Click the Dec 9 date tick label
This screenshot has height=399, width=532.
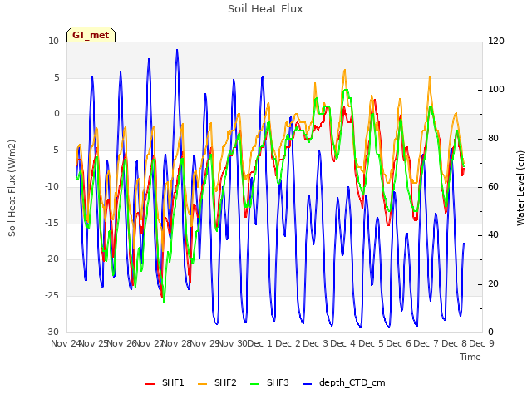tap(481, 343)
